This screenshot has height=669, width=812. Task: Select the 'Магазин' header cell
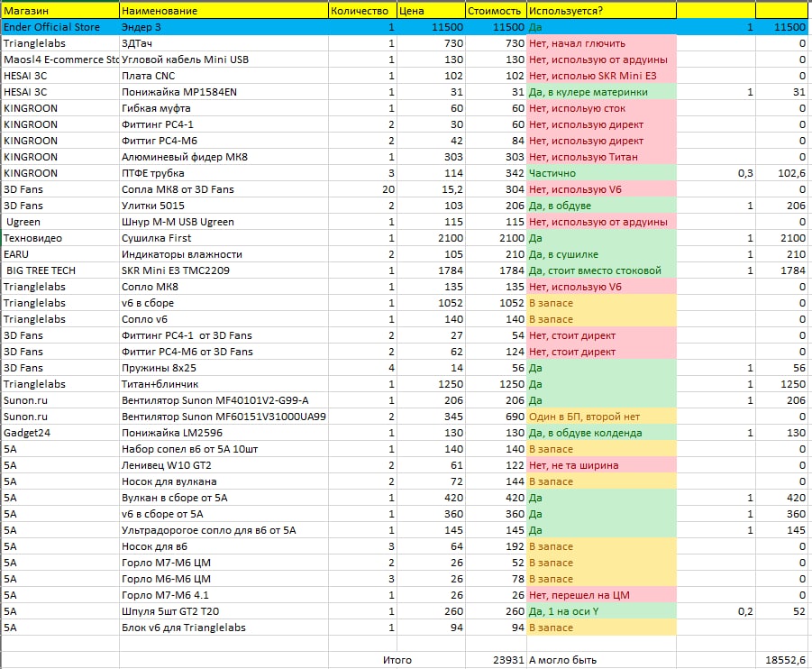60,11
